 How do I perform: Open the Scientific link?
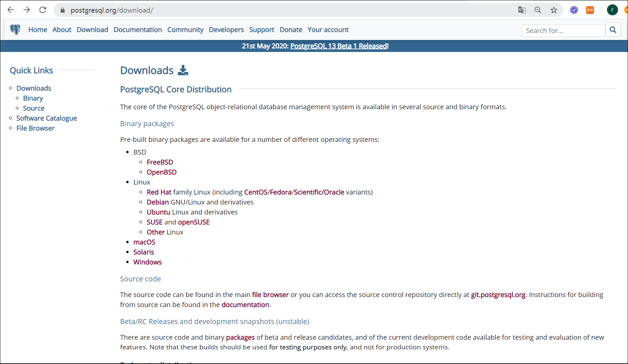coord(308,192)
